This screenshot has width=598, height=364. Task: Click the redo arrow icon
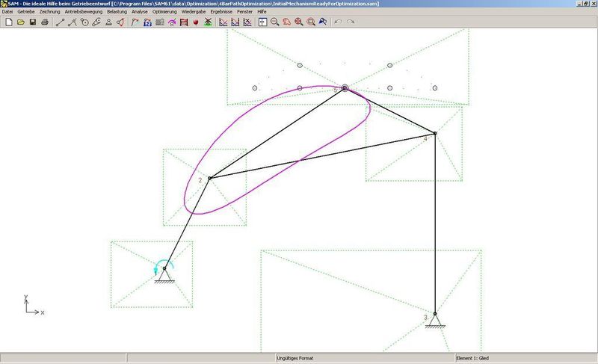tap(350, 22)
